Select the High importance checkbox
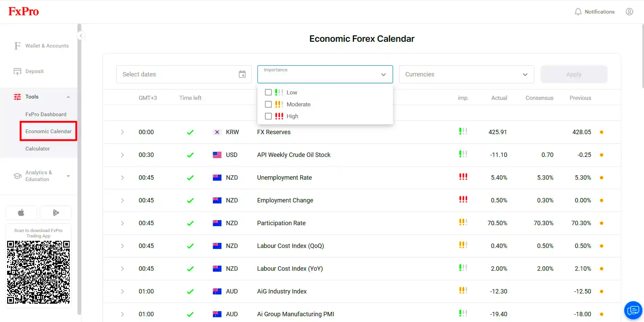The width and height of the screenshot is (644, 322). [x=268, y=116]
